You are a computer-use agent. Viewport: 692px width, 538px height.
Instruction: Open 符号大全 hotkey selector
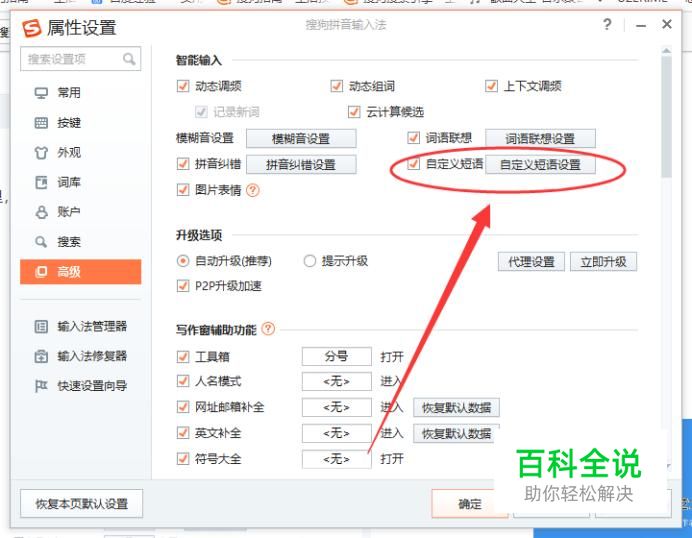337,459
